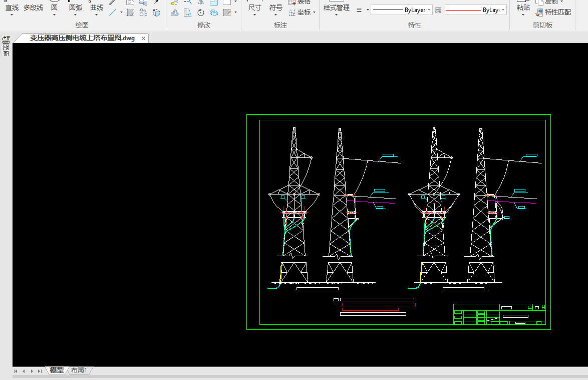Switch to the 模型 (Model) tab
The width and height of the screenshot is (588, 380).
57,370
